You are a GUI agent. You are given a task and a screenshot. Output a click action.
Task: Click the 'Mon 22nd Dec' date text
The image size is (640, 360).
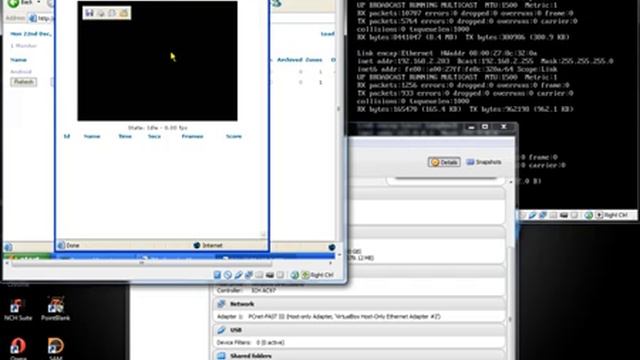(x=31, y=34)
